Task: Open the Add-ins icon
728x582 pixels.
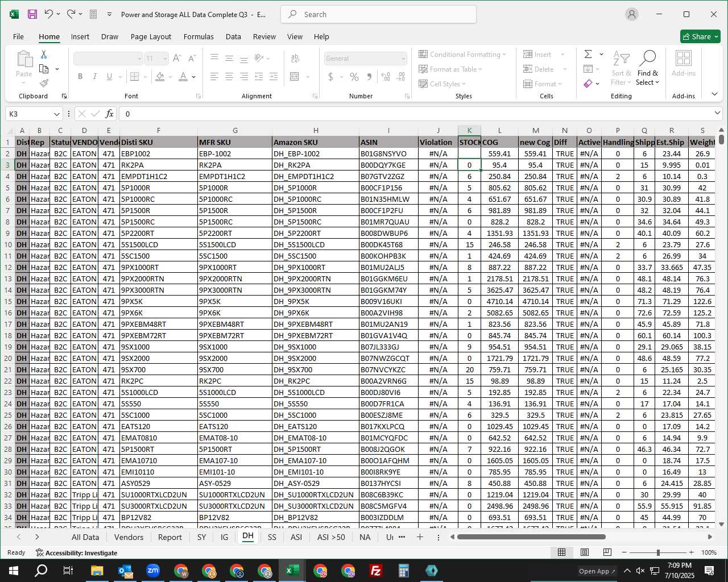Action: click(x=683, y=63)
